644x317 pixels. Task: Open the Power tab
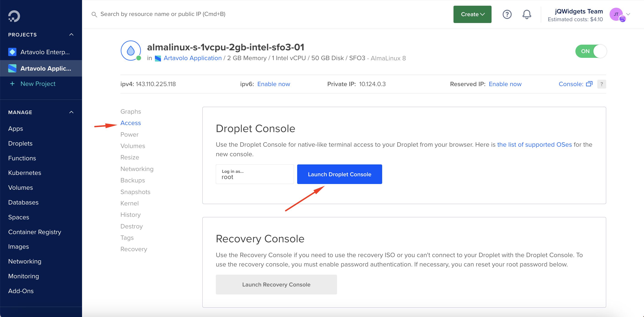click(129, 134)
